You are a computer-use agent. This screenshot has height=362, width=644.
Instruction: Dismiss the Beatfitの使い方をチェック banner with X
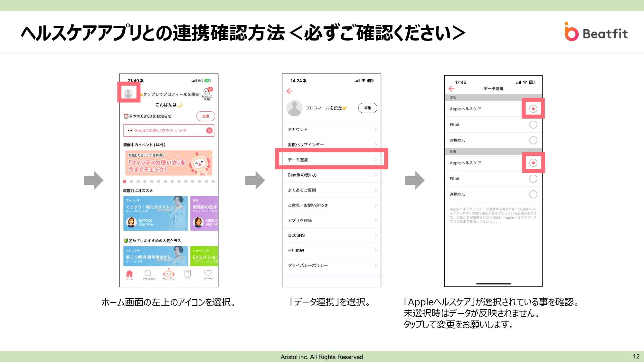(209, 130)
